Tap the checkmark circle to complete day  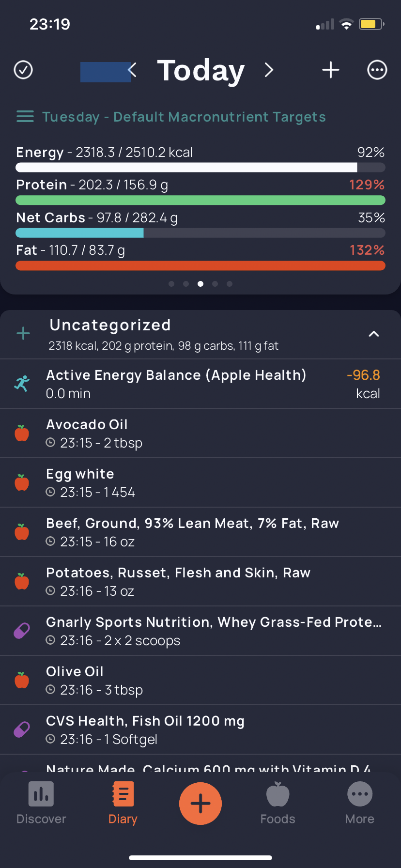click(x=23, y=70)
